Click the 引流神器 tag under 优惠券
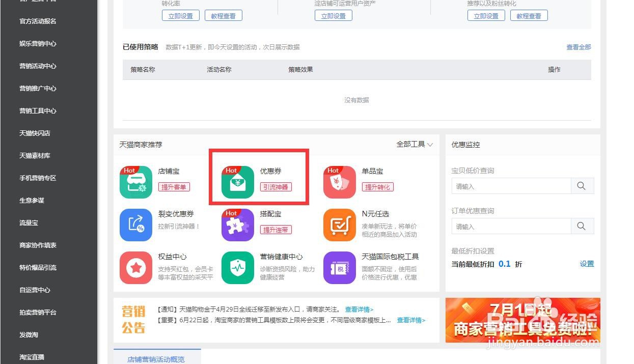Image resolution: width=634 pixels, height=364 pixels. (276, 187)
